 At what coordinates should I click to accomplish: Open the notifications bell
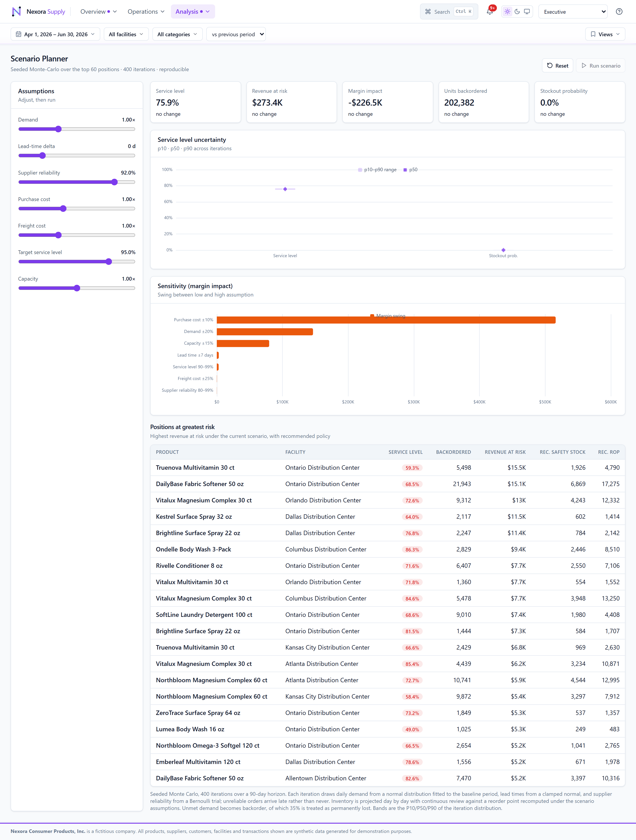pos(490,11)
